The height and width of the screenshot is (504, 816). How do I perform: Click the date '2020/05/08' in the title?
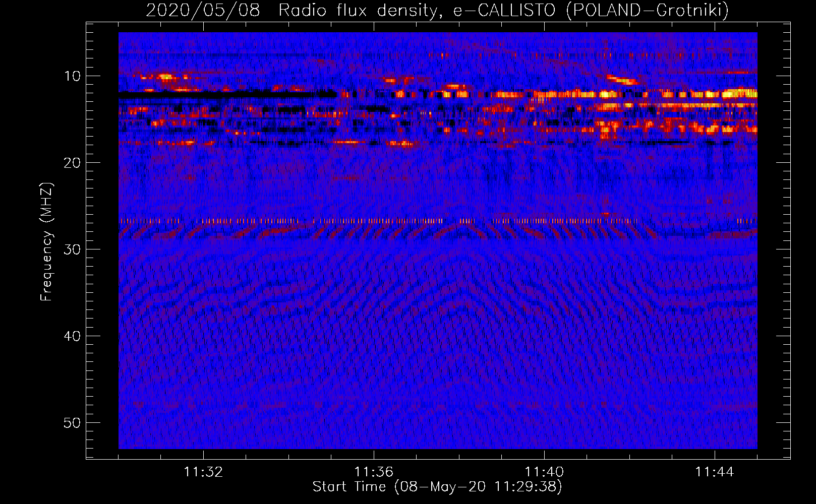tap(203, 10)
